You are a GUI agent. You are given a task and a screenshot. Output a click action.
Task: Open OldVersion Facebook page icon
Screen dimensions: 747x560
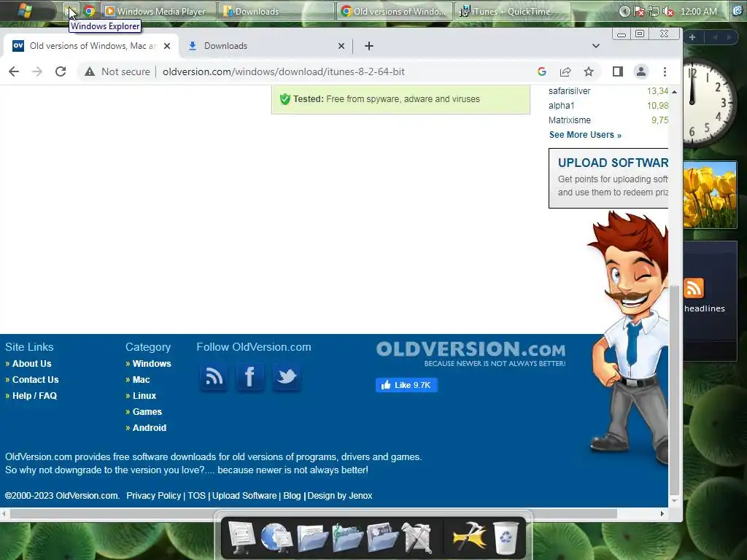pos(249,377)
